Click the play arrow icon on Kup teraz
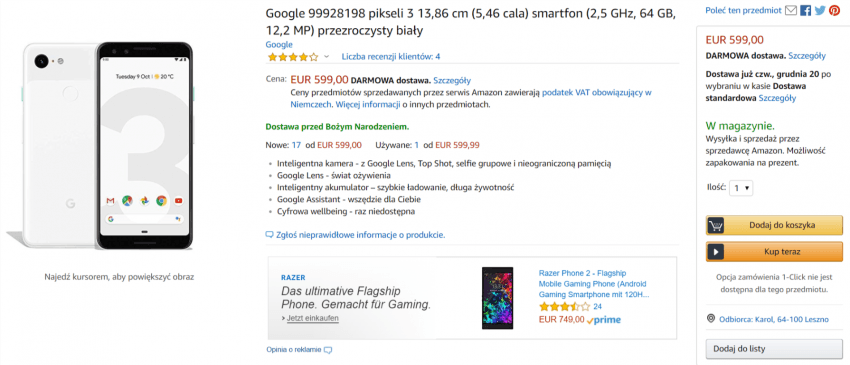Image resolution: width=850 pixels, height=365 pixels. coord(716,252)
